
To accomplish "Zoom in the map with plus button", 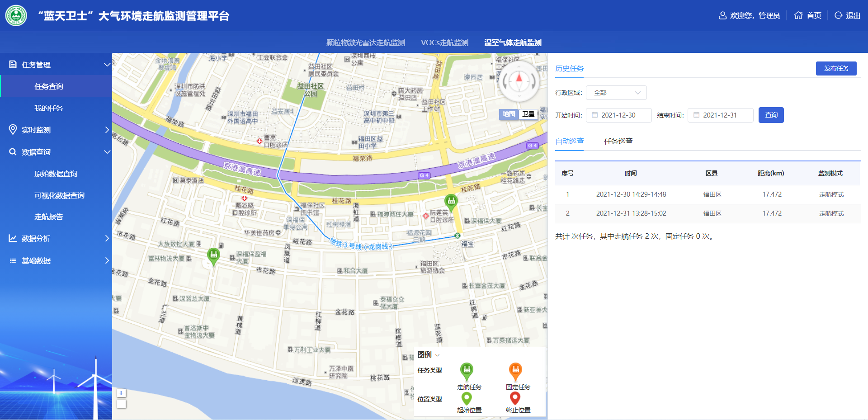I will (121, 393).
